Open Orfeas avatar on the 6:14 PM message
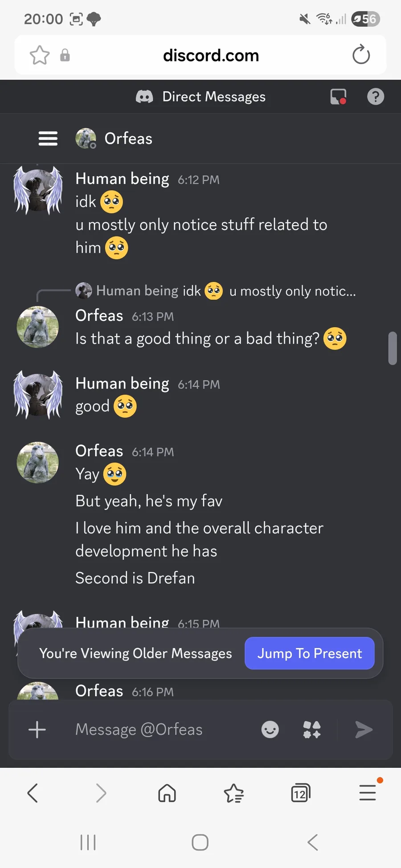 (x=38, y=462)
